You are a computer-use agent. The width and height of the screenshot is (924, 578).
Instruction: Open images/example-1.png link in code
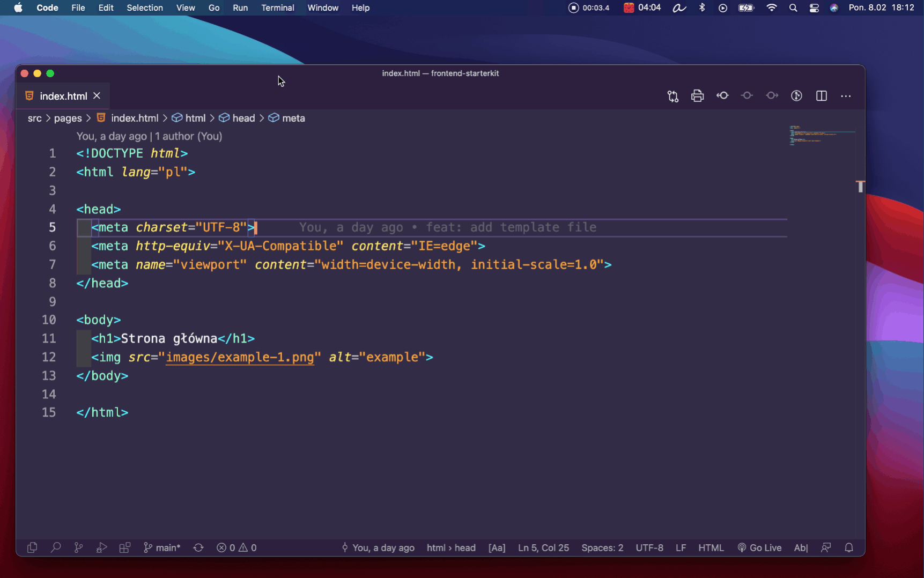(239, 357)
